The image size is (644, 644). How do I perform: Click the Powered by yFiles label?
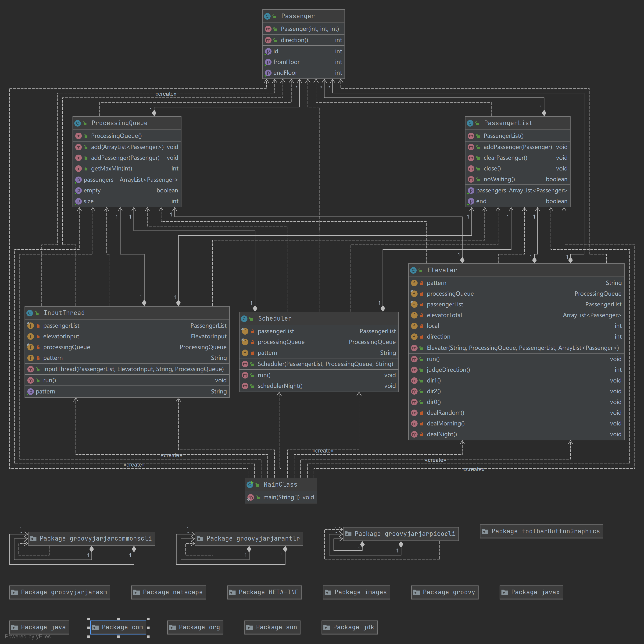[x=28, y=637]
